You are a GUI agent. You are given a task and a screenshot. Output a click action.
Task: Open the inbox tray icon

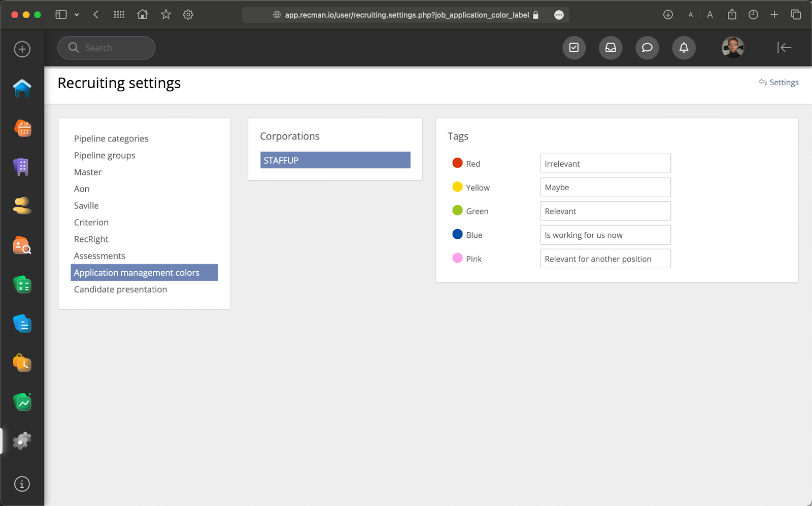(x=611, y=48)
